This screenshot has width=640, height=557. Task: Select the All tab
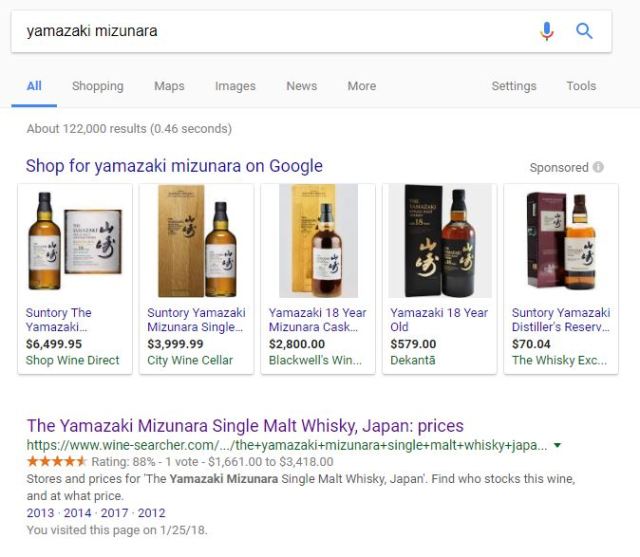(x=34, y=86)
